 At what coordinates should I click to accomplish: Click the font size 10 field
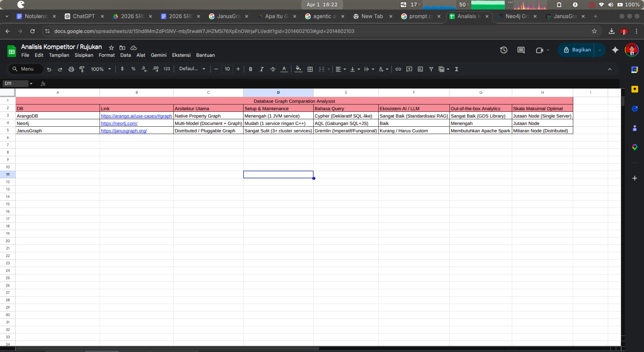click(x=227, y=69)
